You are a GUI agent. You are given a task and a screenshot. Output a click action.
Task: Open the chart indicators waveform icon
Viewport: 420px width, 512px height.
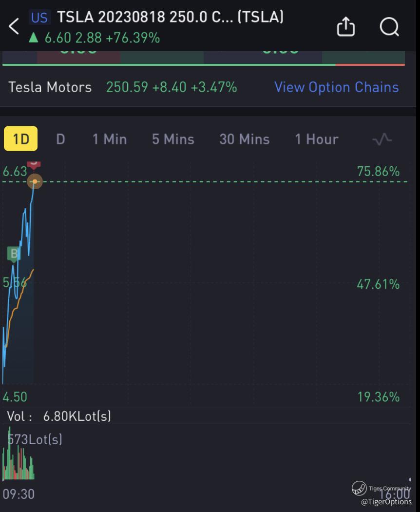[382, 139]
